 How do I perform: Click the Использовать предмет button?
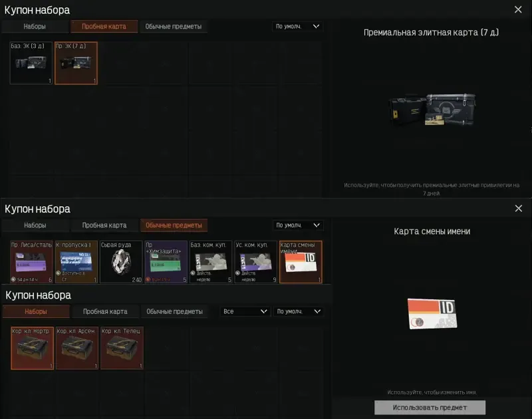[x=430, y=408]
